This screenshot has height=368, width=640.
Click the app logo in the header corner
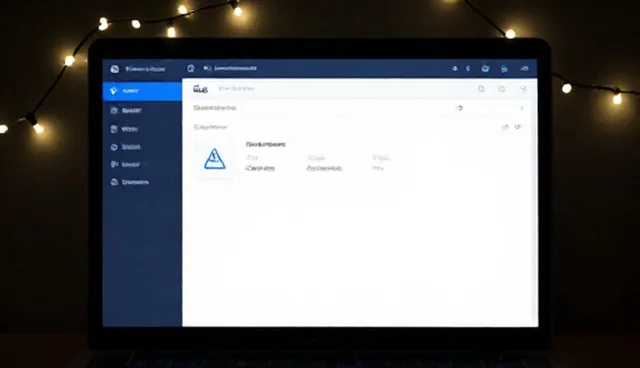115,69
